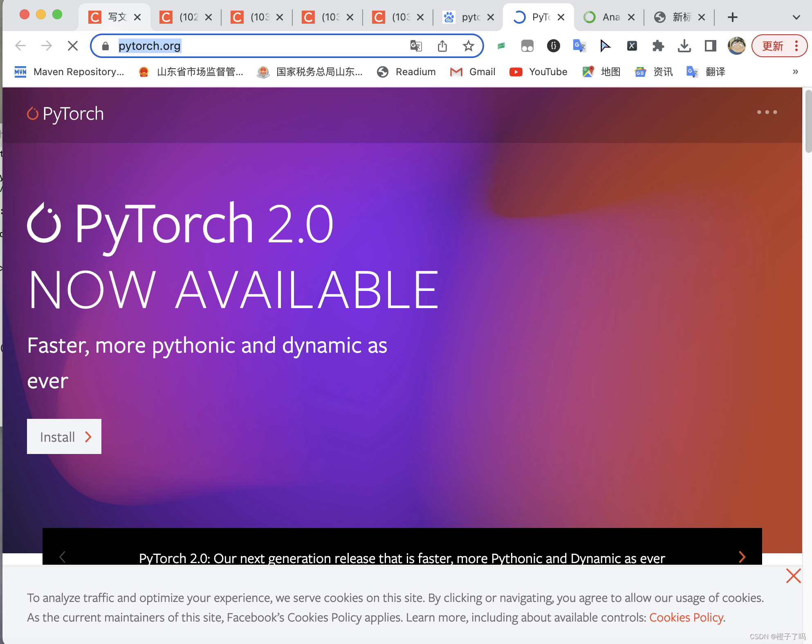Open the Downloads tray icon

pos(684,46)
